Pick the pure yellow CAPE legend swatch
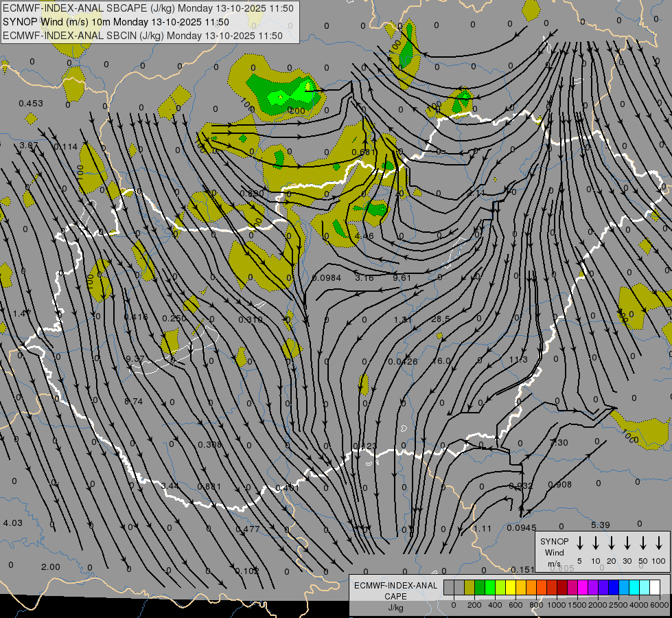 point(511,588)
